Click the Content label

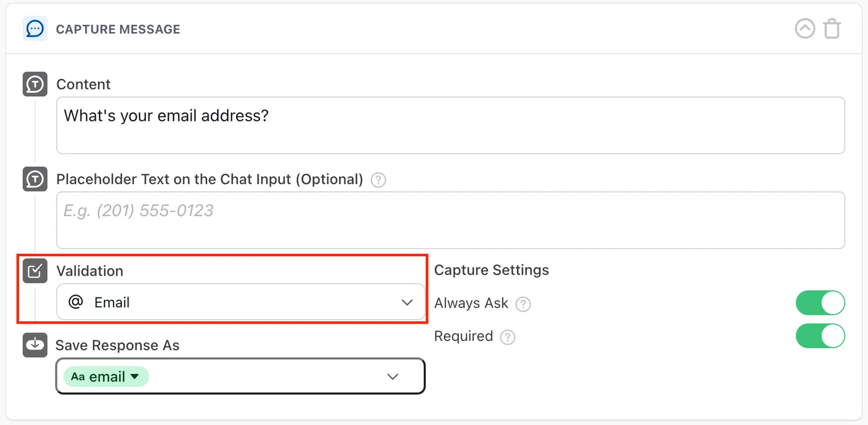pos(84,84)
